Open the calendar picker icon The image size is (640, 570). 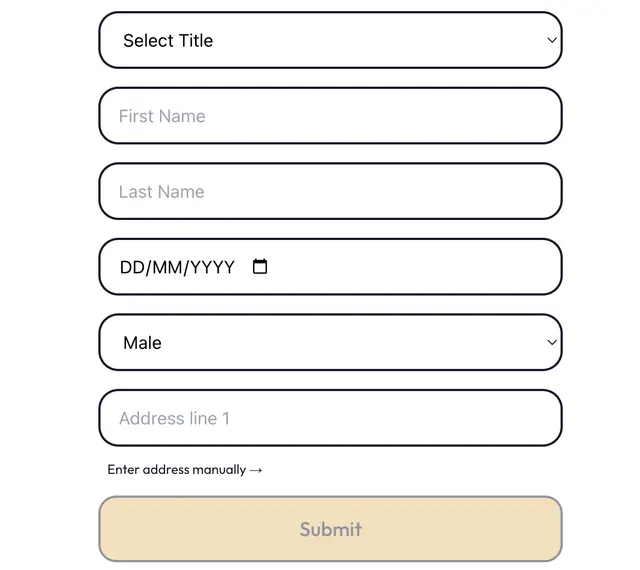click(x=260, y=267)
